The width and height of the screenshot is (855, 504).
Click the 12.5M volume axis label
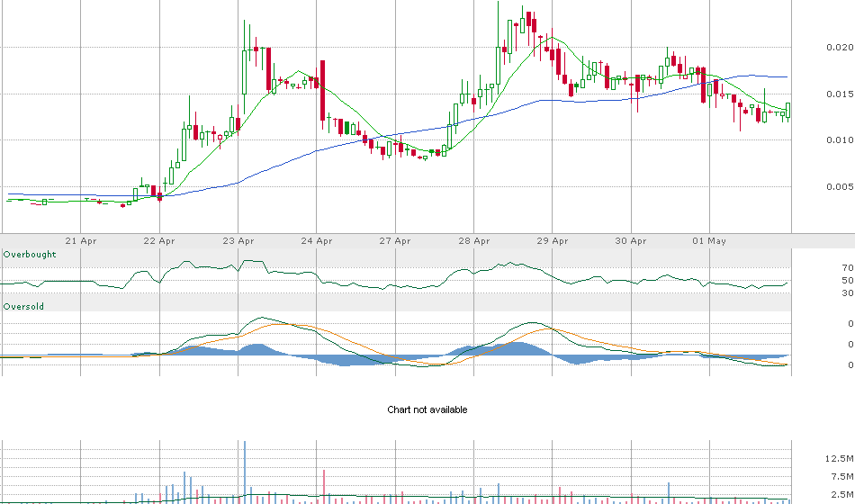(x=839, y=459)
